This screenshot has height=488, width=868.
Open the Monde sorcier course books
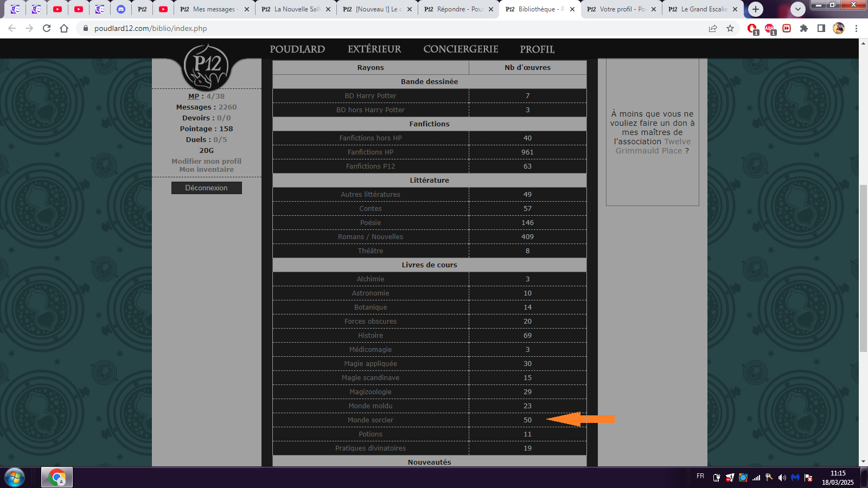click(371, 420)
